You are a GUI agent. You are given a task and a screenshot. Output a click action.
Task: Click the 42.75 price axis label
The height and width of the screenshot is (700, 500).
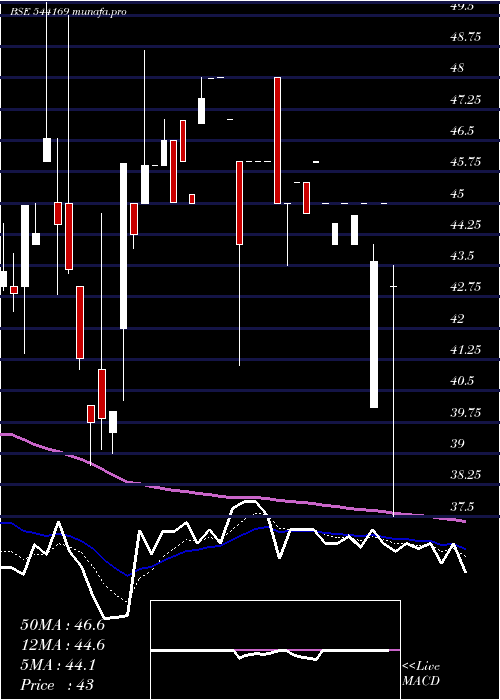tap(466, 287)
